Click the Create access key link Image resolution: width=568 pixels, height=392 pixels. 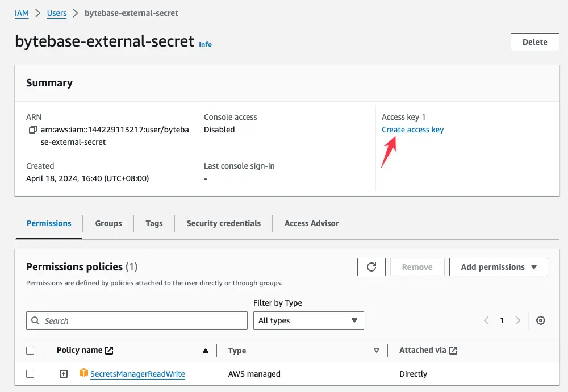tap(412, 130)
